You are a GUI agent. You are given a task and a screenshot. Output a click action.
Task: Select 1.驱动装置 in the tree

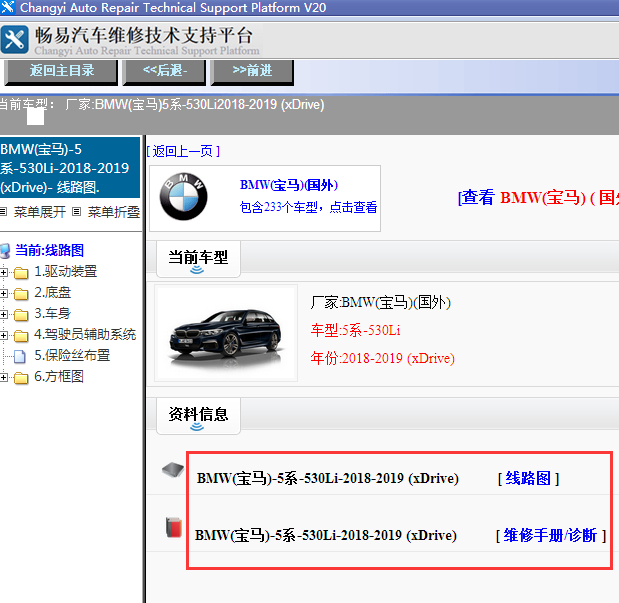click(66, 271)
